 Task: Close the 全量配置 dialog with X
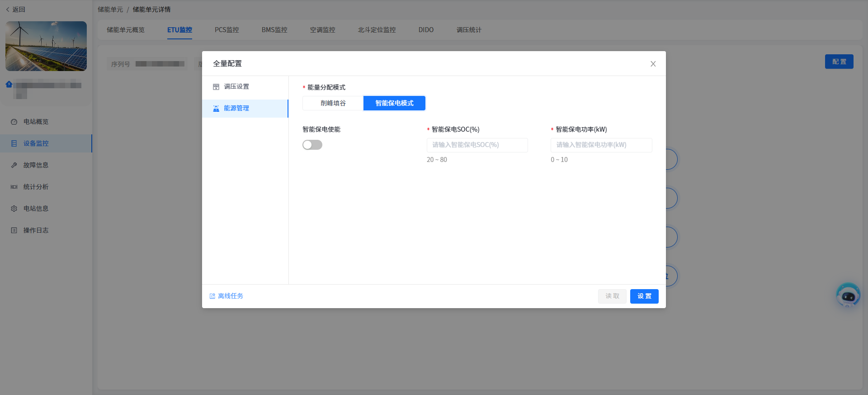(653, 64)
